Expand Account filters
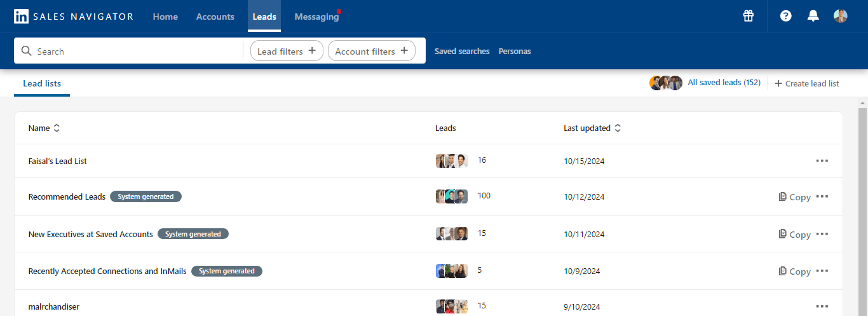Viewport: 868px width, 316px height. coord(371,52)
